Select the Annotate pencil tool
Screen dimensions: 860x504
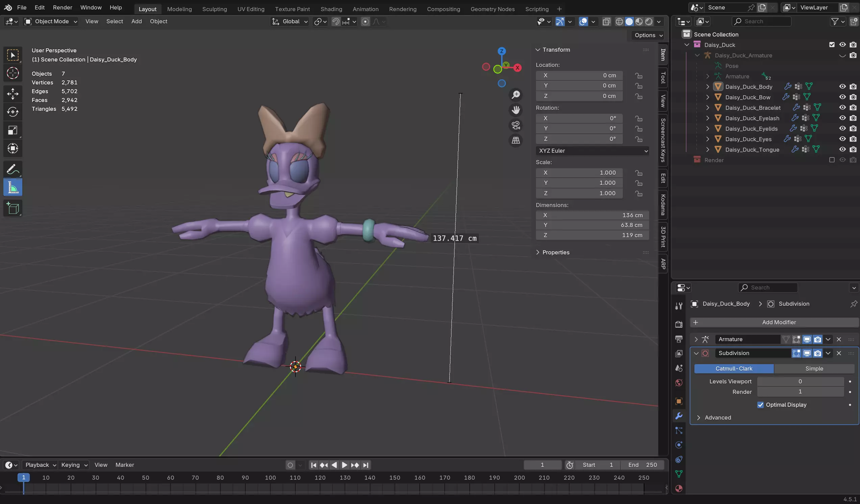(x=13, y=169)
